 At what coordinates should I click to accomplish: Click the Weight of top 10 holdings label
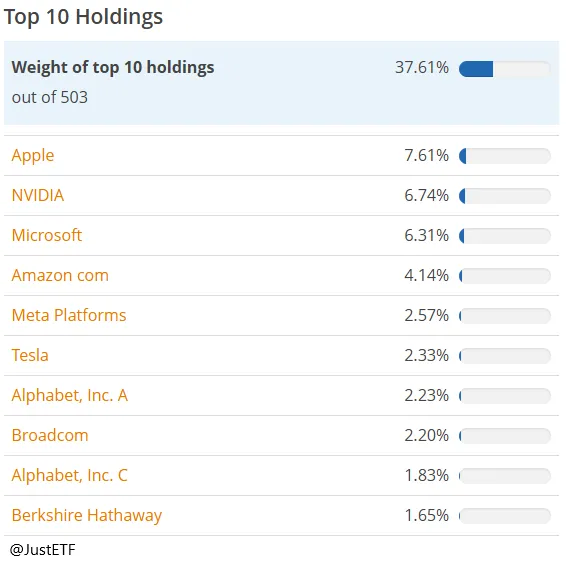pos(113,68)
